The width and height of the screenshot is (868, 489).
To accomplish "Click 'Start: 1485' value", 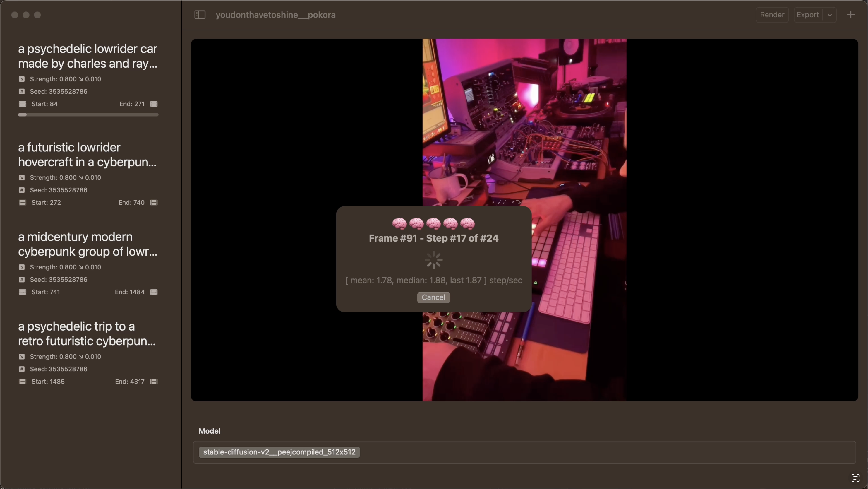I will [48, 382].
